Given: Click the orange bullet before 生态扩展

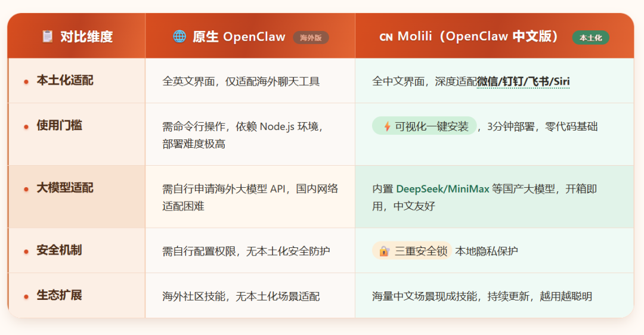Looking at the screenshot, I should pos(26,296).
